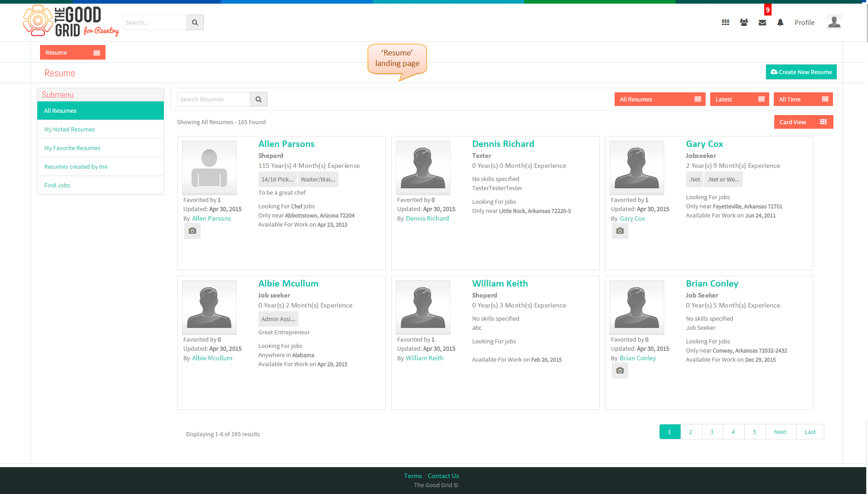Screen dimensions: 868x494
Task: Click the 'Waiter/Wai...' skill tag
Action: point(318,179)
